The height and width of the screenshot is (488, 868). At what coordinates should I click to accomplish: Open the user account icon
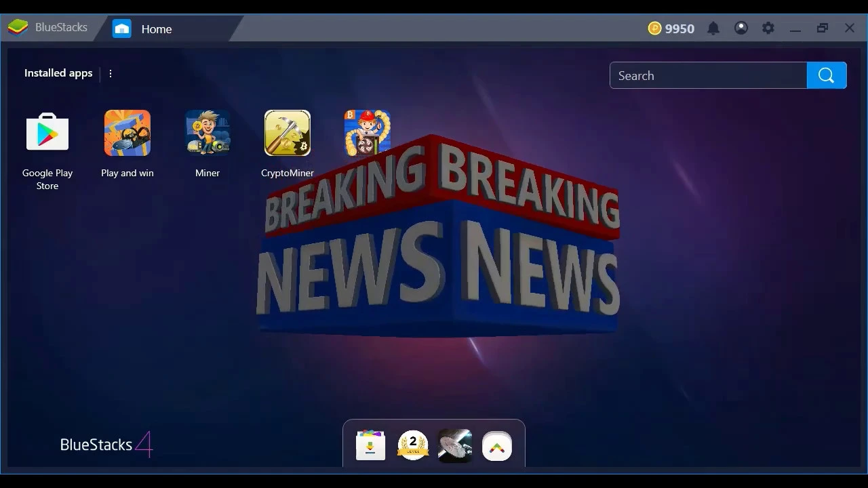tap(741, 28)
